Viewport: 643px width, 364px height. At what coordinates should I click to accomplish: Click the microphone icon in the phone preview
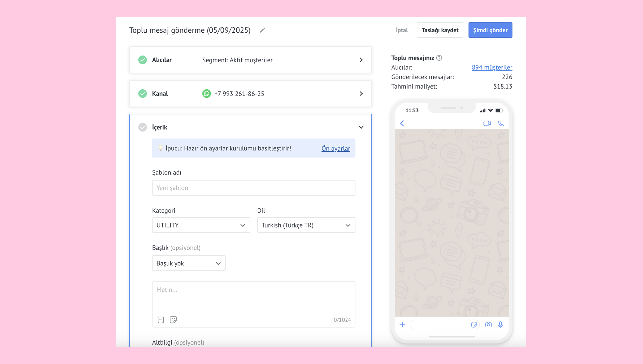pyautogui.click(x=500, y=325)
